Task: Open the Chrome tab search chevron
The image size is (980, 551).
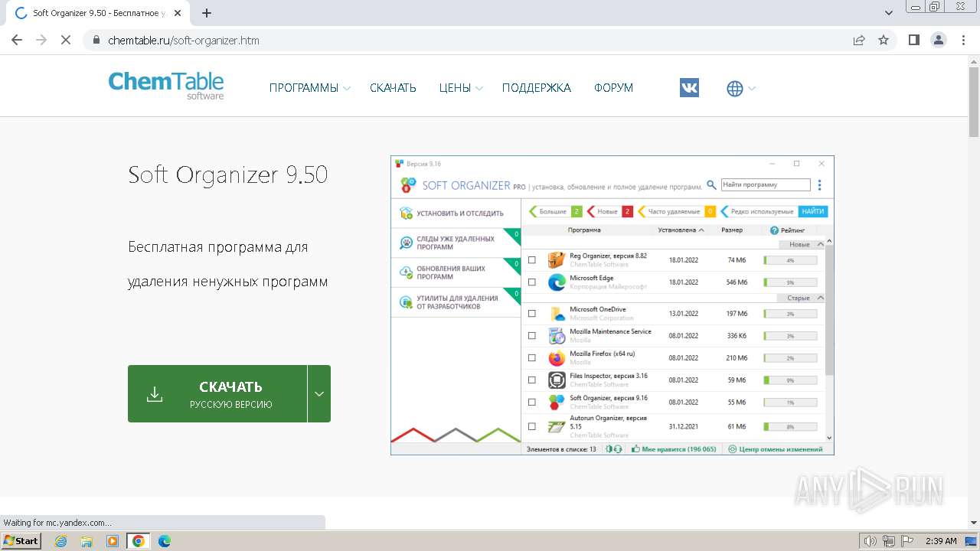Action: point(889,13)
